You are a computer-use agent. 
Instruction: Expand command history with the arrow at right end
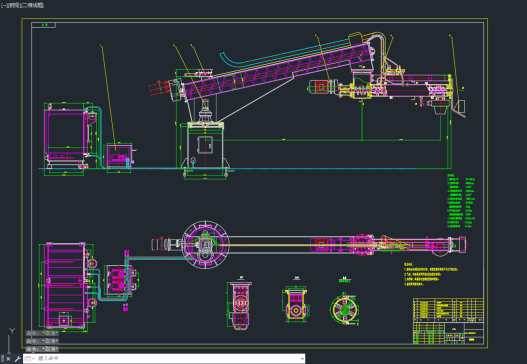click(x=302, y=359)
